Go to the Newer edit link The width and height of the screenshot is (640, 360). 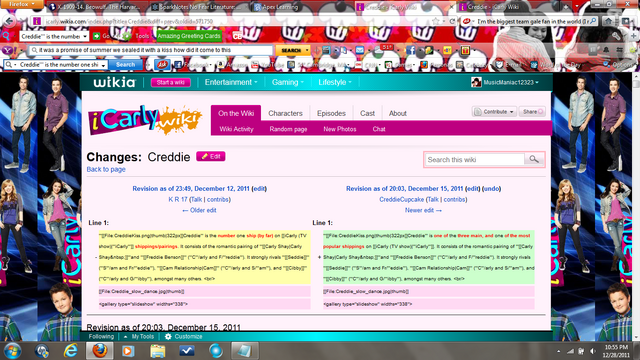423,210
